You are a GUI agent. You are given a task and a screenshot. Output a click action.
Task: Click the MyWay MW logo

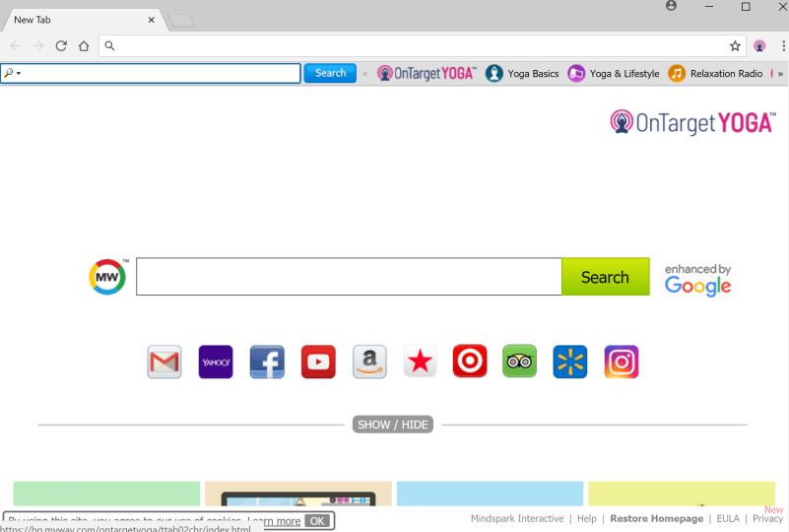[x=107, y=276]
